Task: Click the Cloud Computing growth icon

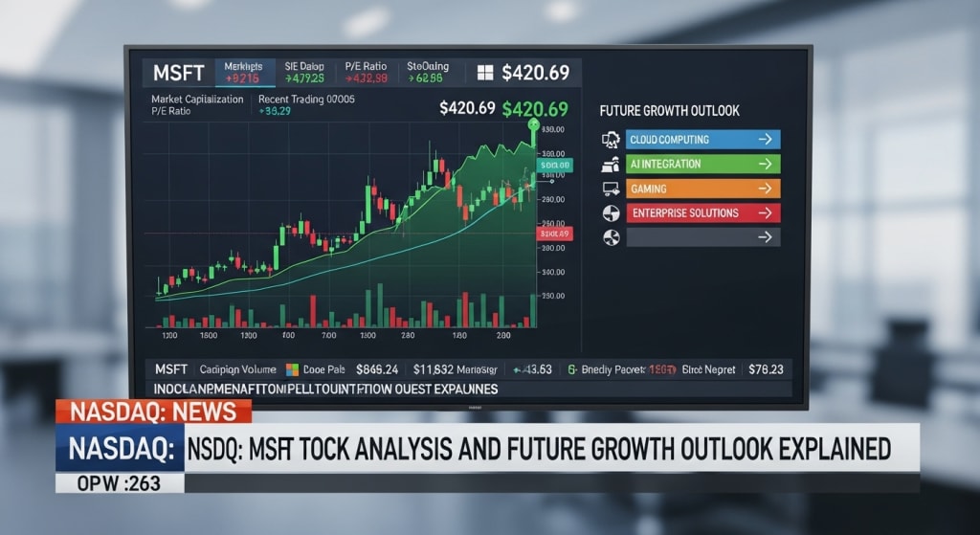Action: tap(611, 140)
